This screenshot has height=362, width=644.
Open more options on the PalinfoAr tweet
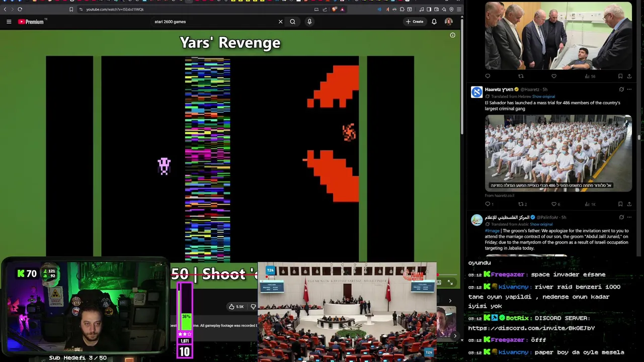coord(629,217)
